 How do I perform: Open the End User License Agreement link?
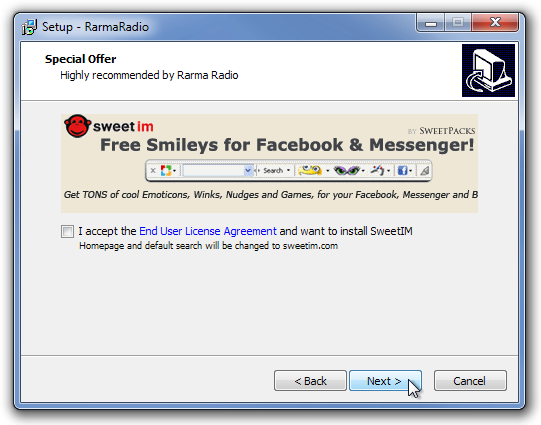(208, 231)
